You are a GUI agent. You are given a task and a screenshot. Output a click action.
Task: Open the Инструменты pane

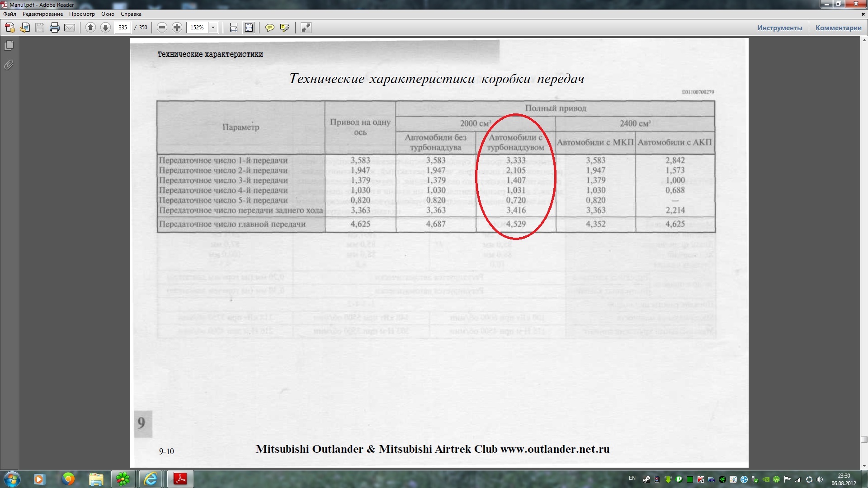(x=779, y=28)
